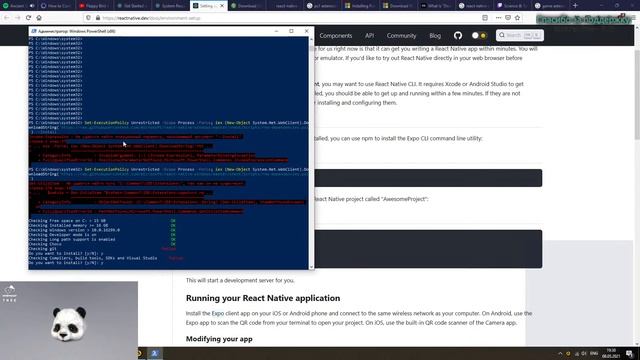Screen dimensions: 640x360
Task: Open the page actions three-dot menu
Action: [x=498, y=18]
